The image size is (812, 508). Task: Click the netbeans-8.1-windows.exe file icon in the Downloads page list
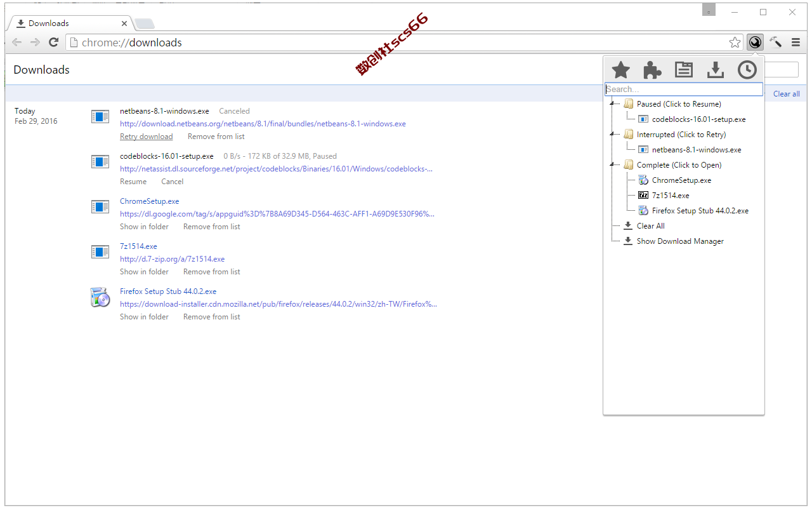click(x=100, y=117)
